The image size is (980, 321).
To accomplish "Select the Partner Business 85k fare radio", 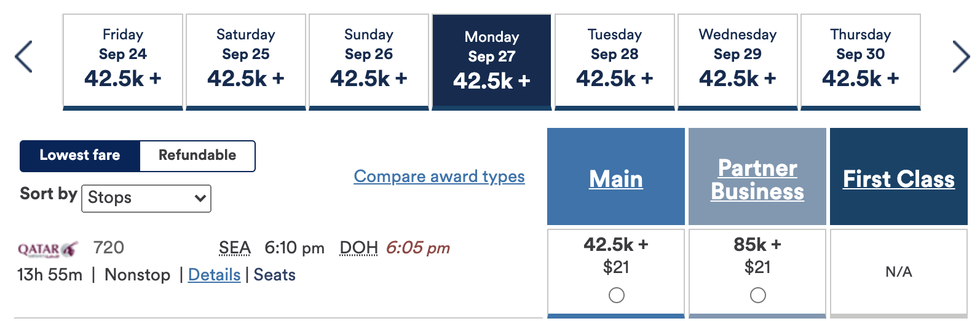I will click(757, 296).
